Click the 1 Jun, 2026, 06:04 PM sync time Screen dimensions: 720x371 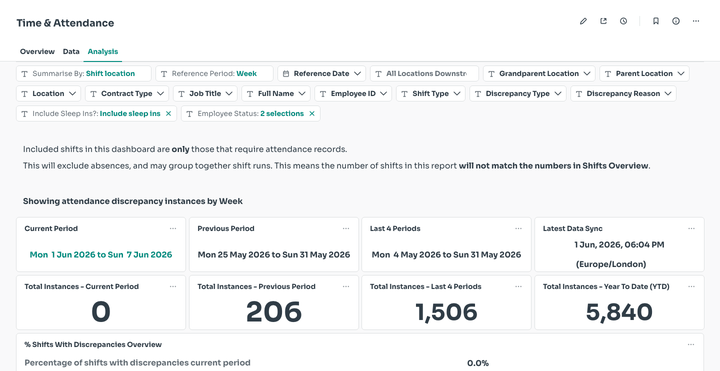[619, 245]
